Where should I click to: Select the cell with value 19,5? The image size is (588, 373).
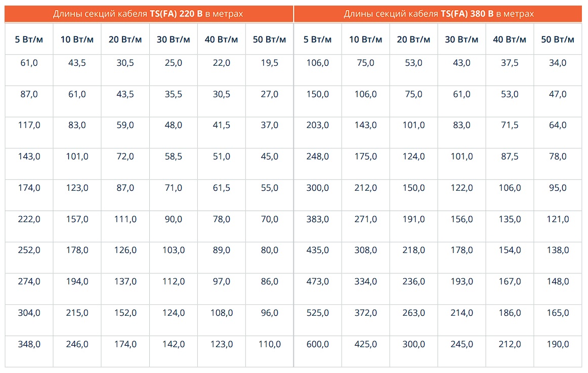click(x=269, y=63)
